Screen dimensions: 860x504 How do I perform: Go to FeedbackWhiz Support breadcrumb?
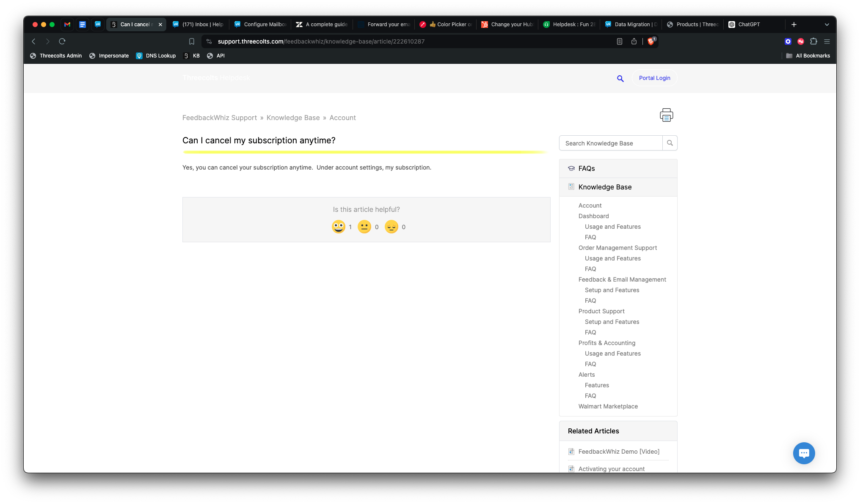(220, 118)
